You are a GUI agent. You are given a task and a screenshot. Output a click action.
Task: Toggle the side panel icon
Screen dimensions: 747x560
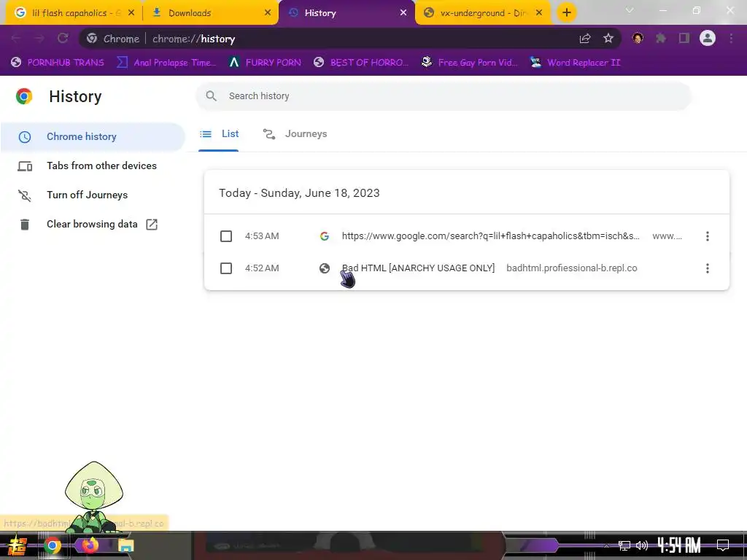click(x=684, y=38)
